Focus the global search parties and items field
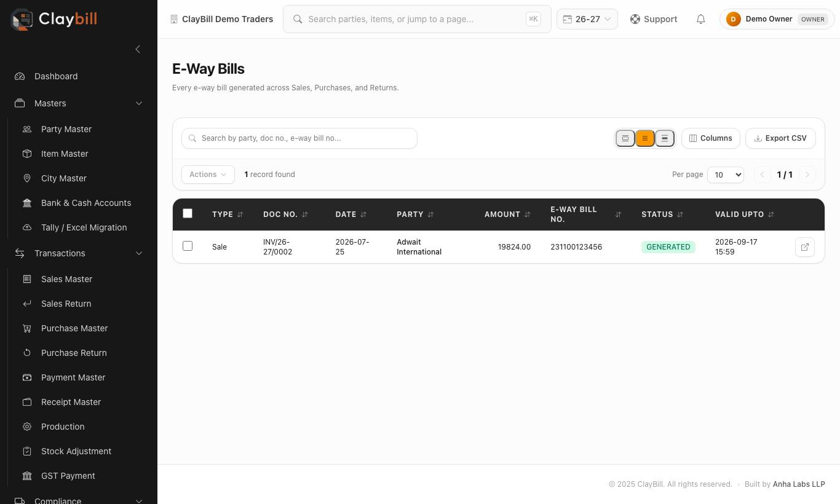Viewport: 840px width, 504px height. [417, 19]
